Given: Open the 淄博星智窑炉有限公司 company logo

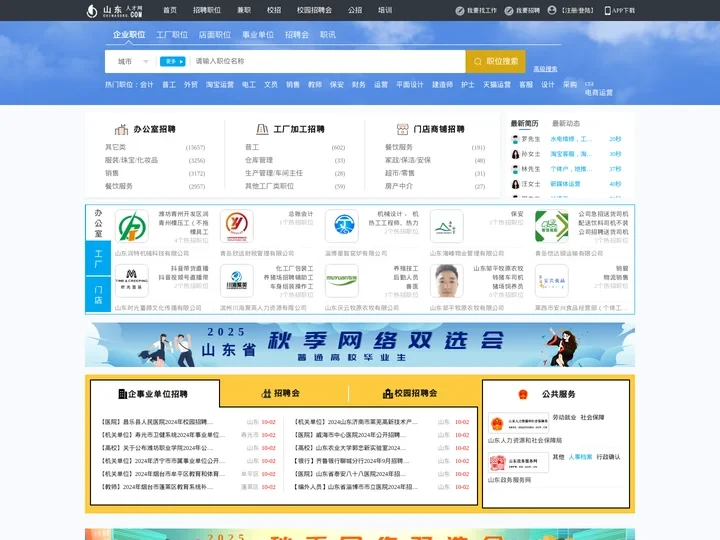Looking at the screenshot, I should coord(342,226).
